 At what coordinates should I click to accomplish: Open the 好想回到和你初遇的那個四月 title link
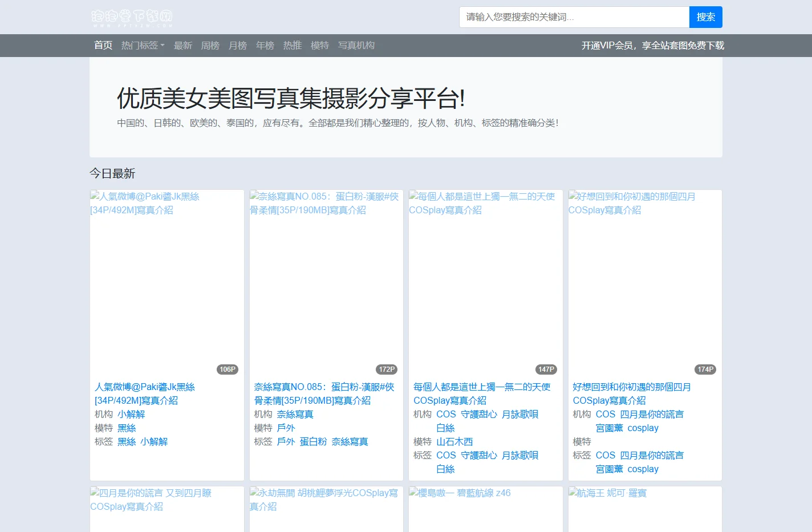[x=632, y=393]
